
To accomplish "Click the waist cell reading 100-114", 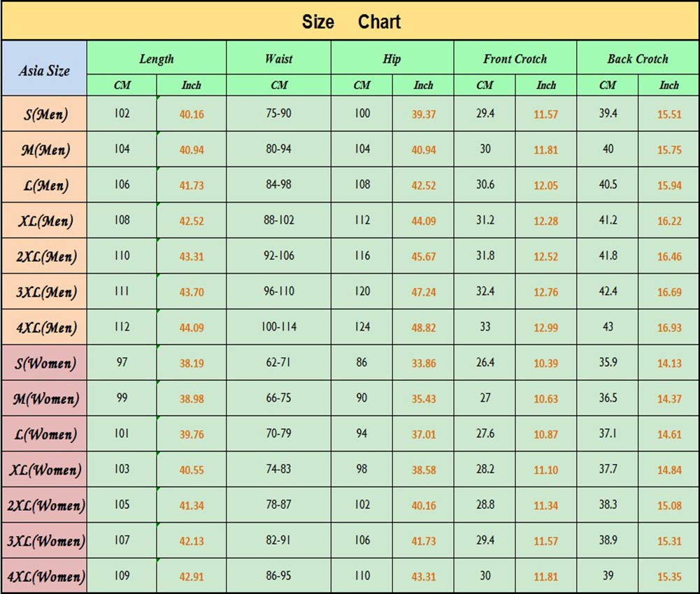I will (x=278, y=327).
